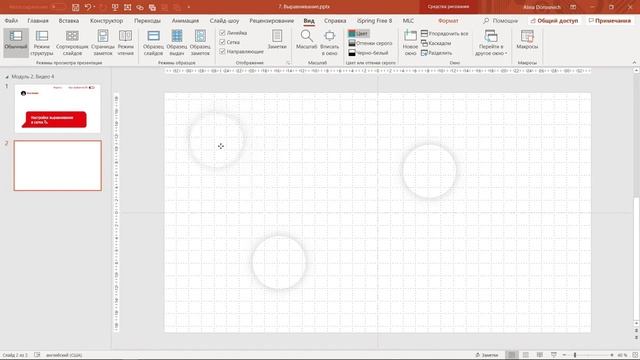The image size is (640, 360).
Task: Open Сортировщик слайдов view
Action: (x=72, y=42)
